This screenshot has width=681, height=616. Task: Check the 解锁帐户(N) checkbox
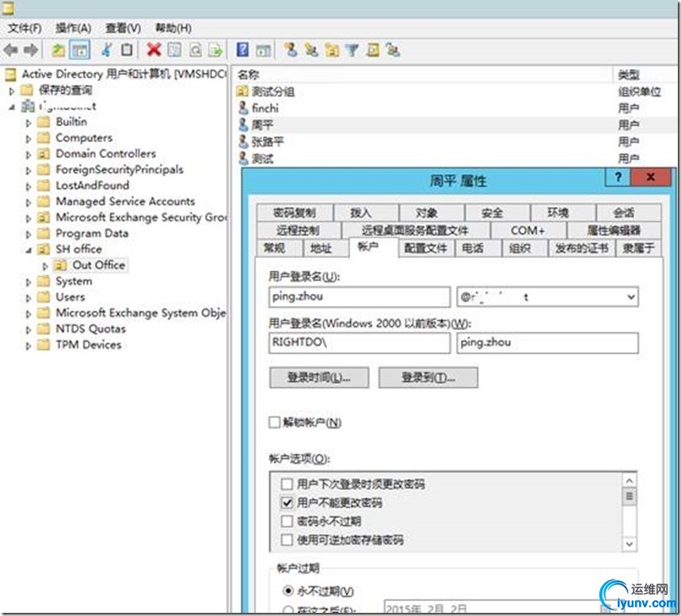(x=274, y=422)
